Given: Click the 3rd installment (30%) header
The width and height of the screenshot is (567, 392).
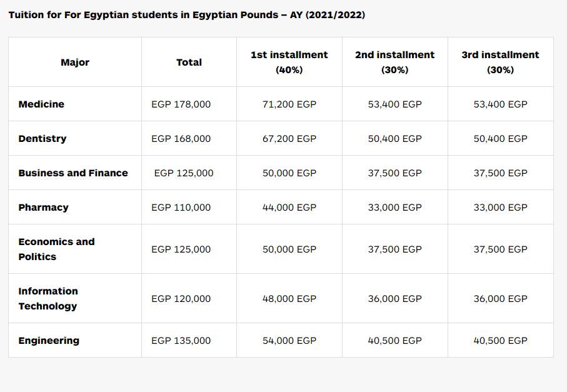Looking at the screenshot, I should point(501,62).
